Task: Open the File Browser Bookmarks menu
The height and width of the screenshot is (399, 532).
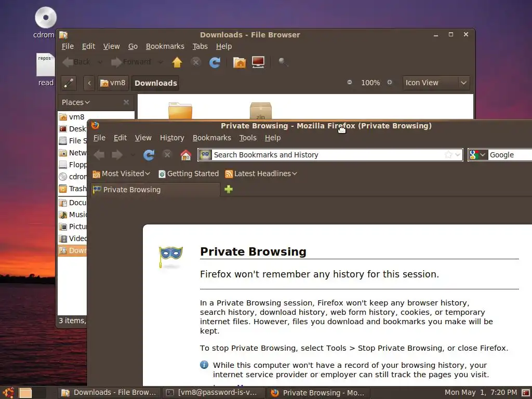Action: click(165, 46)
